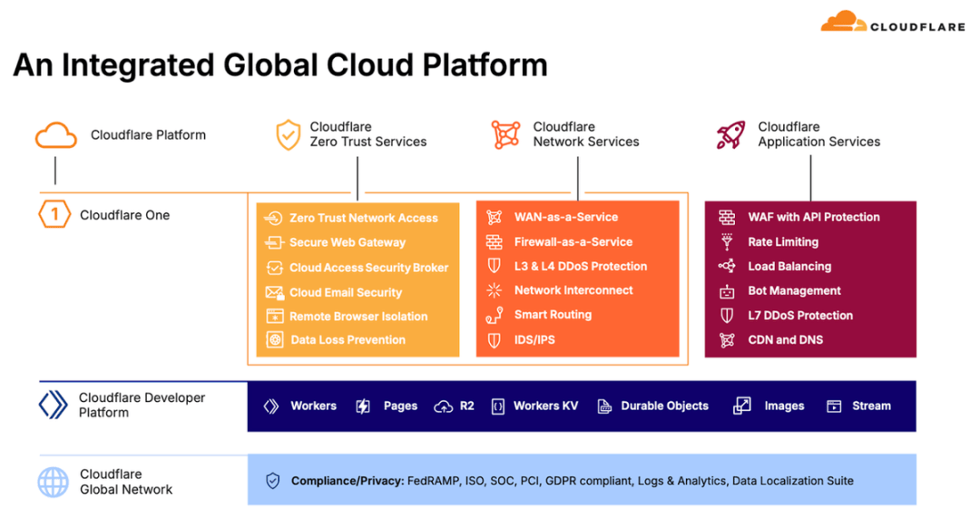Click the Developer Platform chevrons icon
Viewport: 980px width, 509px height.
[54, 405]
